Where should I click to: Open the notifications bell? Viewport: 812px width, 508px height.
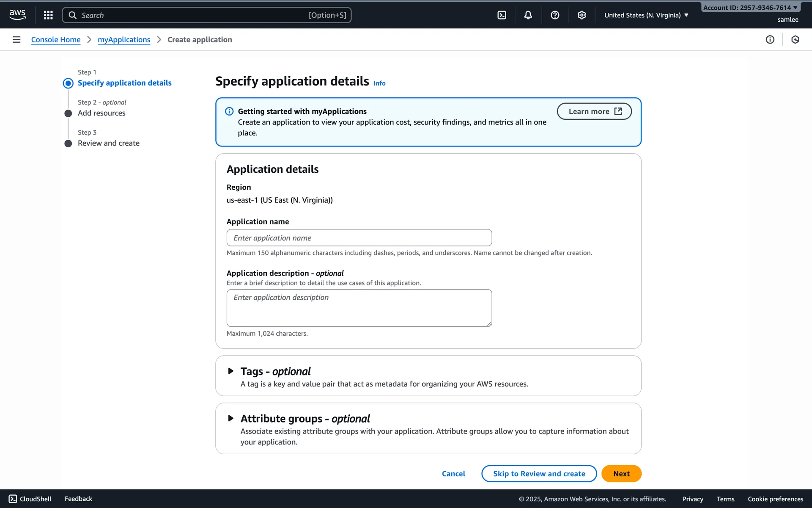(528, 15)
